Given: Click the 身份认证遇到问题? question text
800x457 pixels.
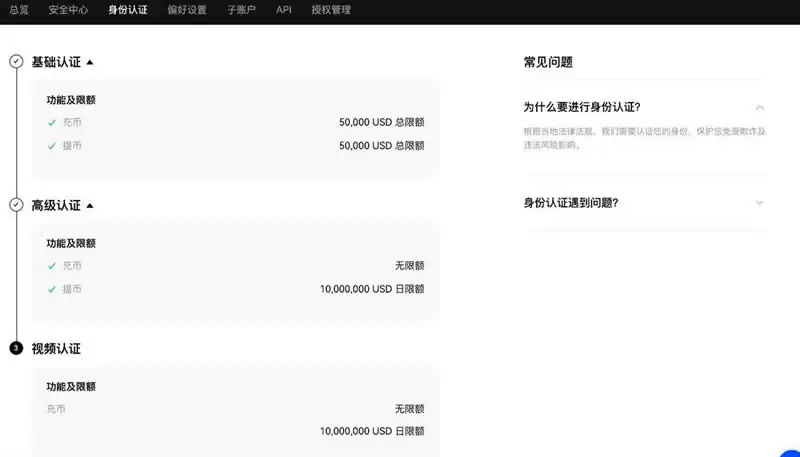Looking at the screenshot, I should 572,202.
